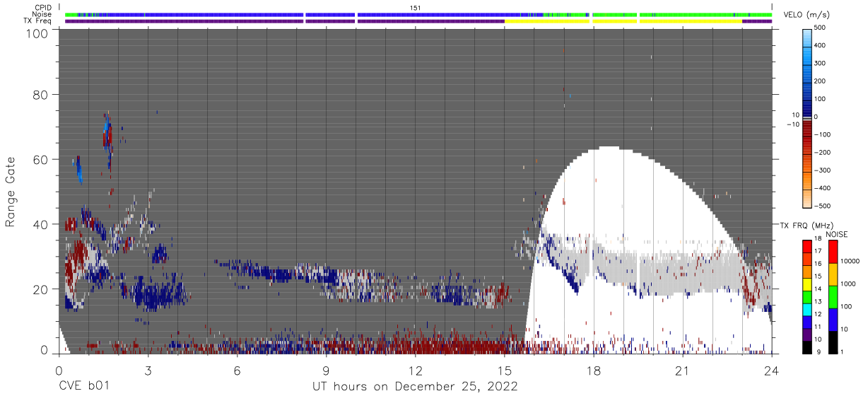Pick the yellow swatch in TX FRQ legend
The height and width of the screenshot is (401, 868).
(x=807, y=283)
